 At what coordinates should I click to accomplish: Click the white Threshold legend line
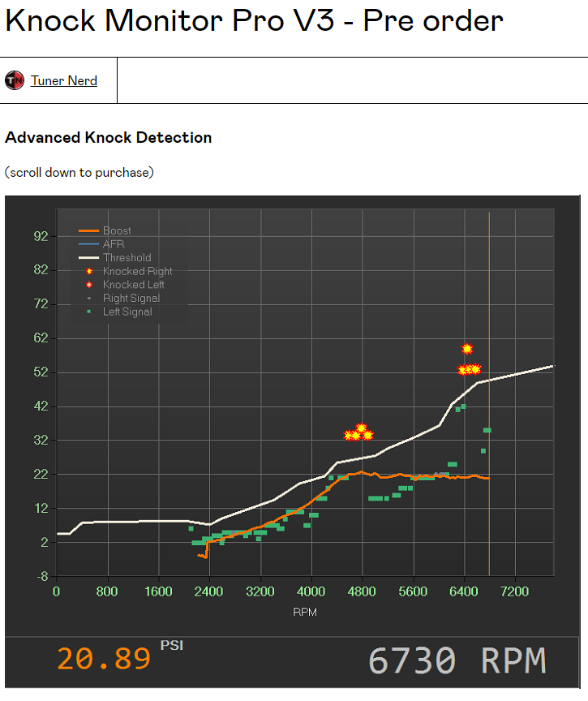[x=88, y=258]
